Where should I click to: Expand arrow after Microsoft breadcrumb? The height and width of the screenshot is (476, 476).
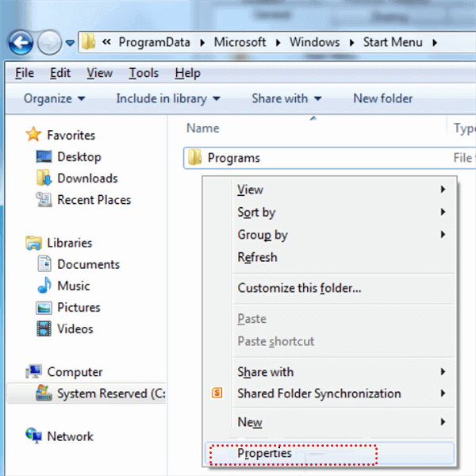278,43
